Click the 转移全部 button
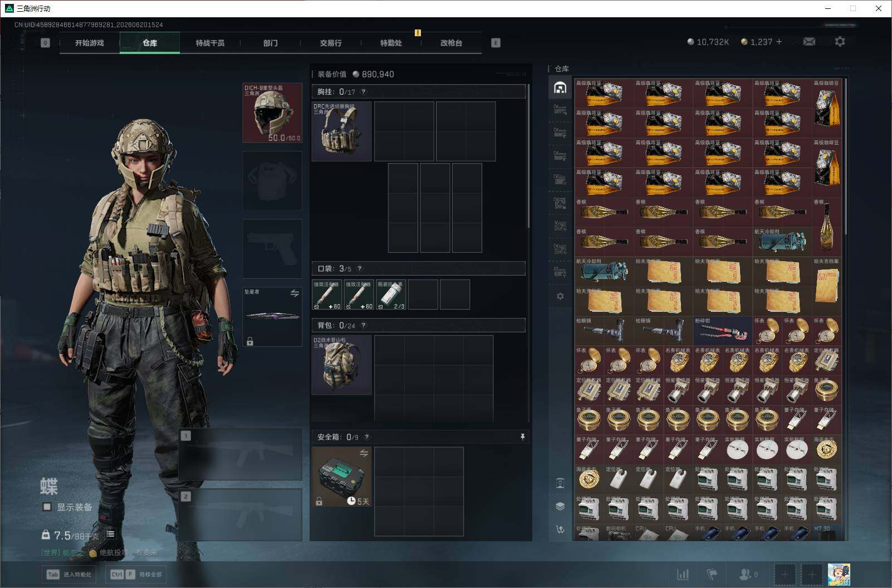 click(136, 574)
